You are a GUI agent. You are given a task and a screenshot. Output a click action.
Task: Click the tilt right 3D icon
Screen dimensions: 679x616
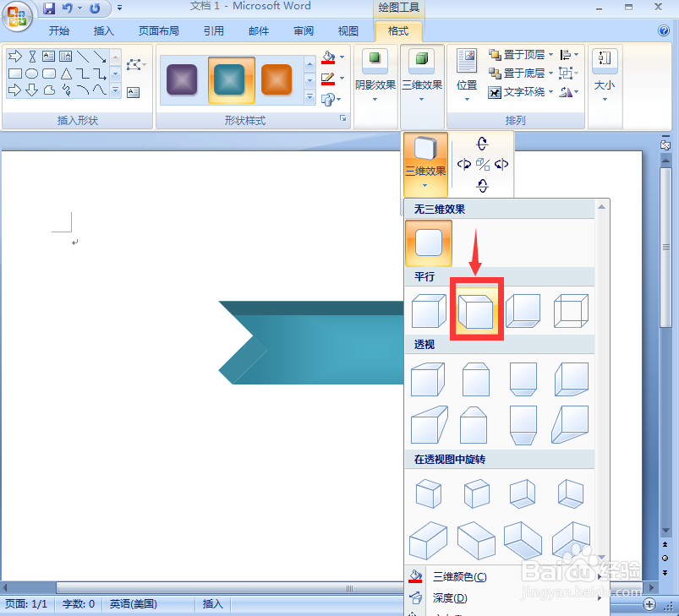pyautogui.click(x=501, y=165)
